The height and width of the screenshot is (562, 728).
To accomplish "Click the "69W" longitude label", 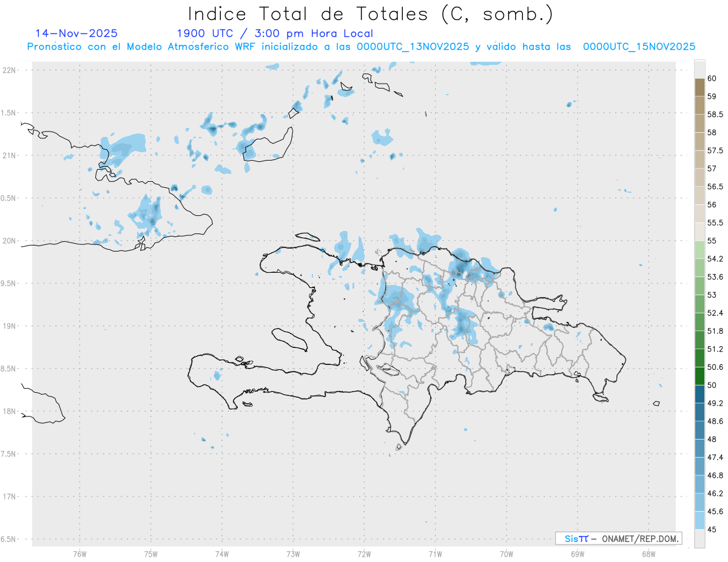I will 578,554.
